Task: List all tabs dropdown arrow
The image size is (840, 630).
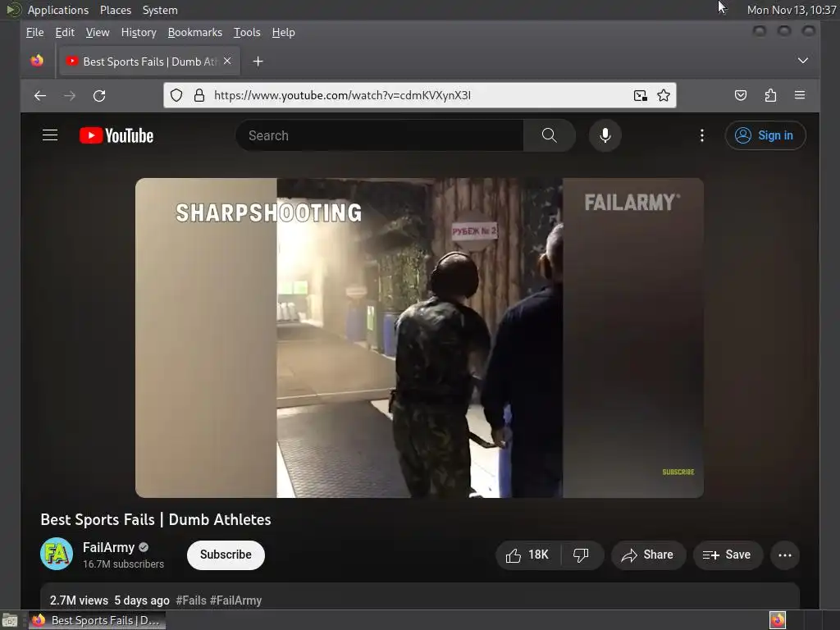Action: (x=802, y=61)
